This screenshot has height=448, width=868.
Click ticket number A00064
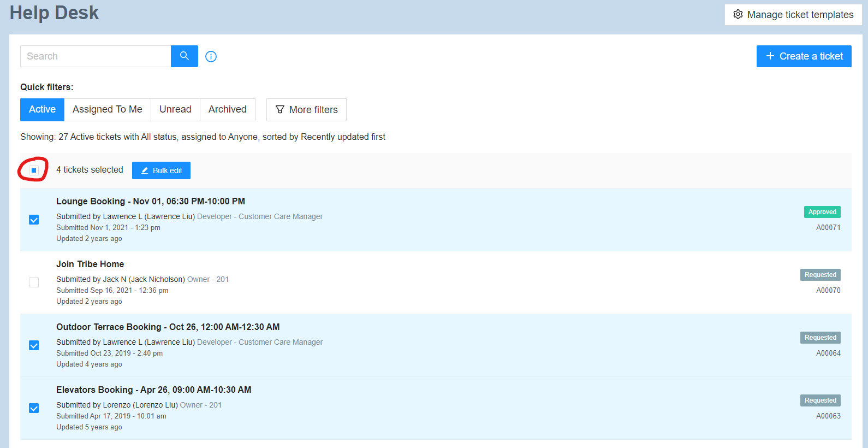828,353
